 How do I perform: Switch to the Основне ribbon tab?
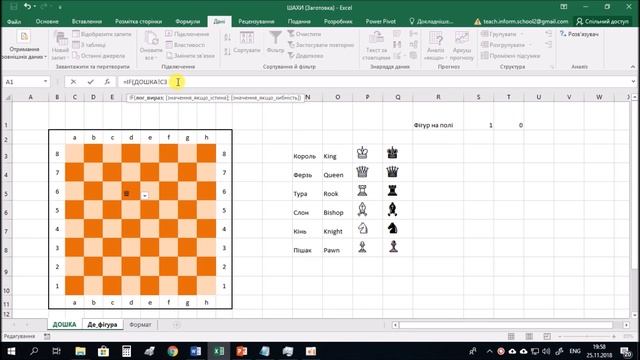point(47,21)
